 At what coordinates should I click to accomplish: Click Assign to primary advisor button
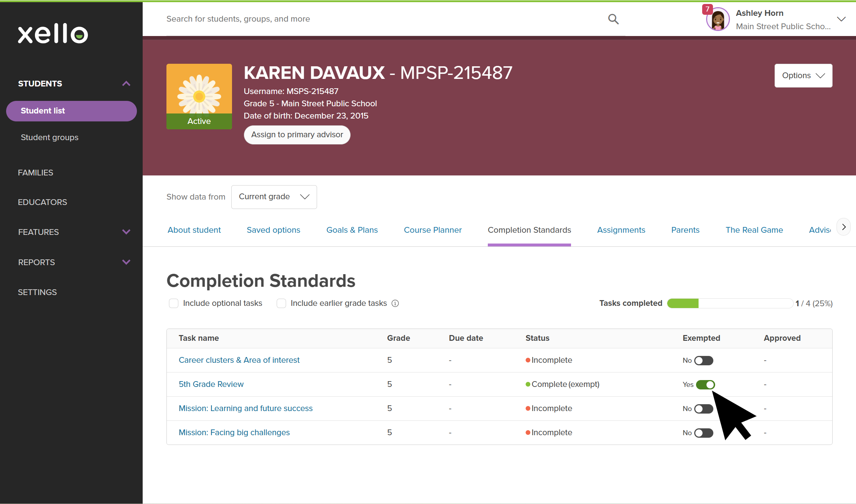(x=297, y=135)
